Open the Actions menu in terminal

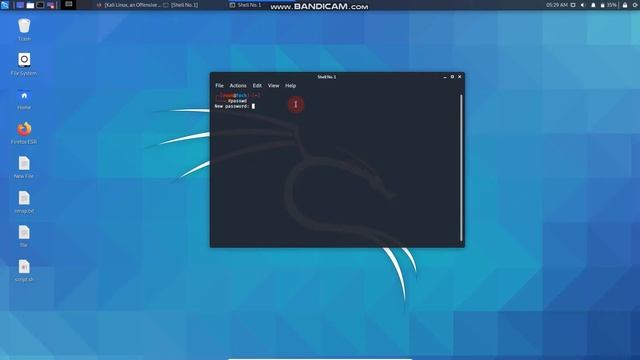tap(238, 86)
